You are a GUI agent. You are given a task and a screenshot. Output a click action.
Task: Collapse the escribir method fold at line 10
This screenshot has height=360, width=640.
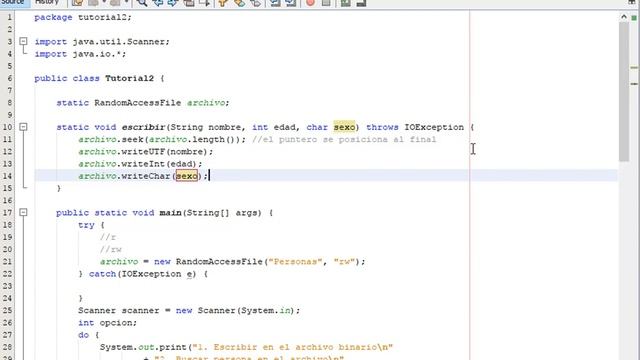(x=23, y=127)
